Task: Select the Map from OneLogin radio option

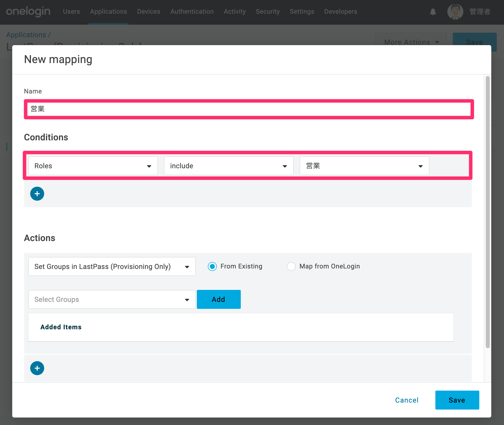Action: 291,266
